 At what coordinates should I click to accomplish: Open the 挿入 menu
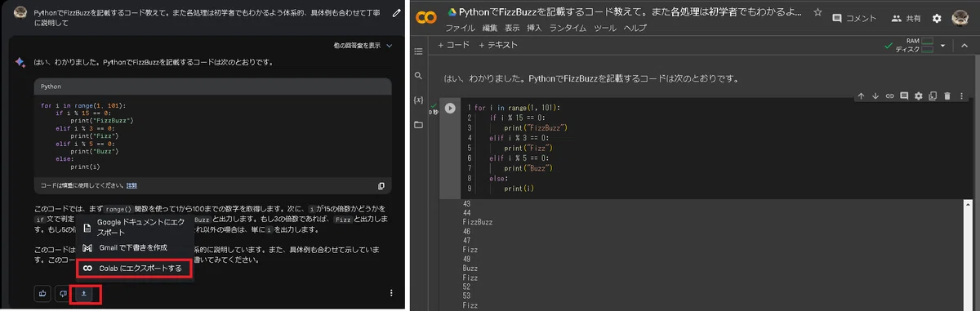coord(535,28)
